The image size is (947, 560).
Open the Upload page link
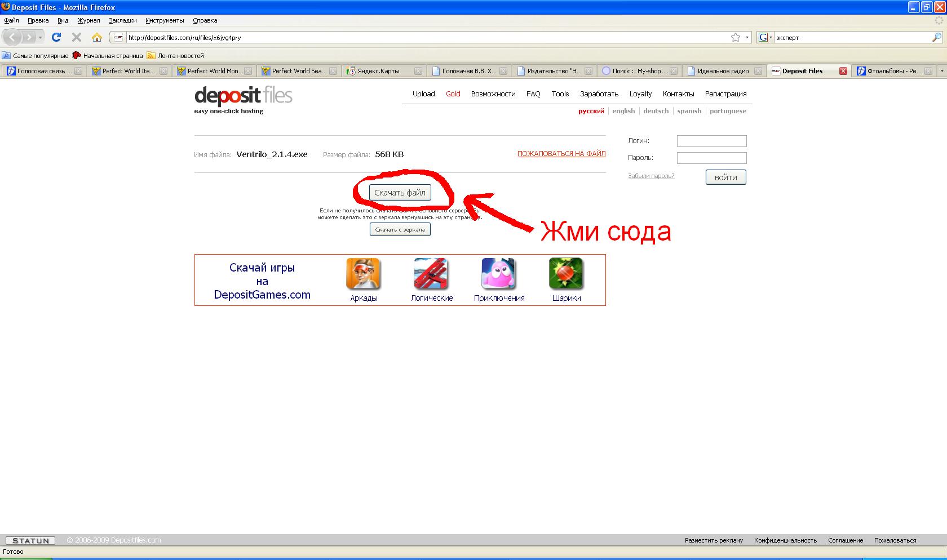click(x=424, y=94)
